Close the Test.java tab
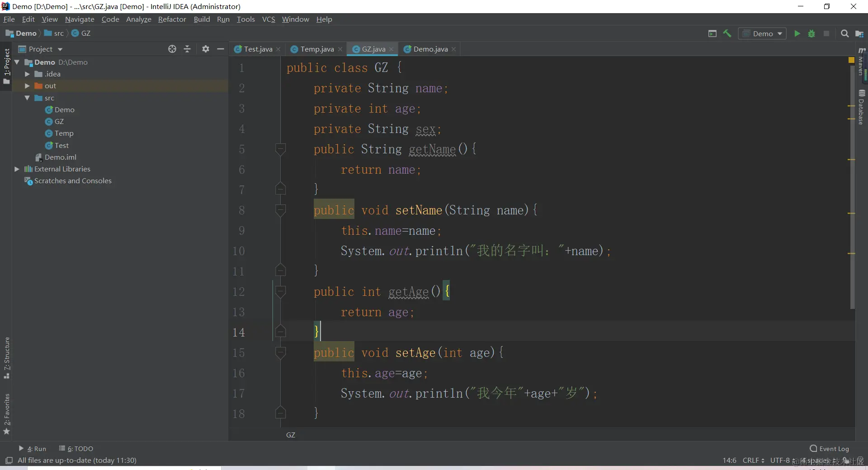The height and width of the screenshot is (470, 868). (278, 49)
